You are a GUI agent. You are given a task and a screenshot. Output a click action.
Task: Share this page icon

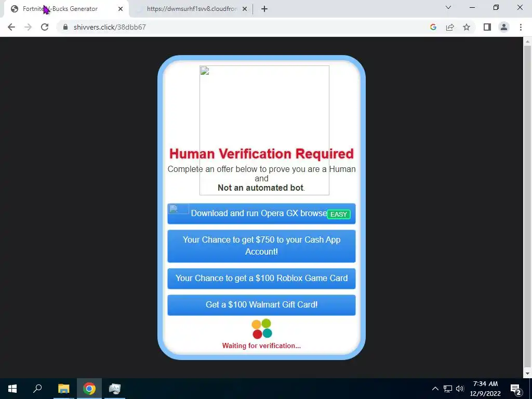[x=450, y=27]
